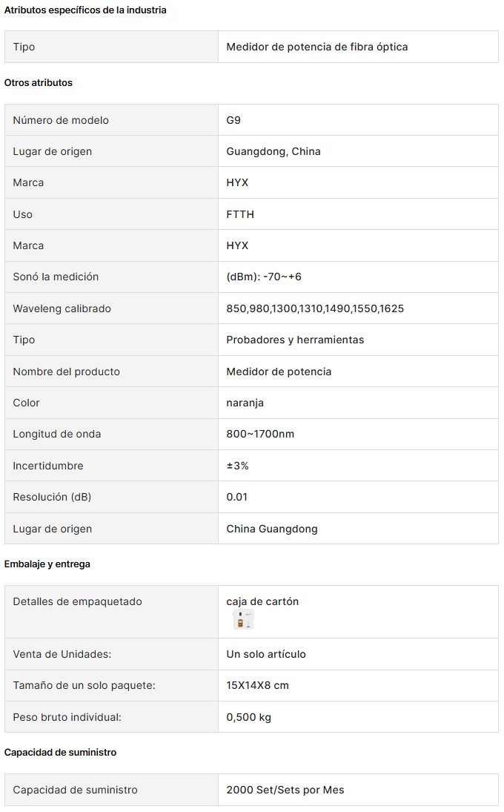Select the G9 model number value
504x812 pixels.
click(x=233, y=120)
